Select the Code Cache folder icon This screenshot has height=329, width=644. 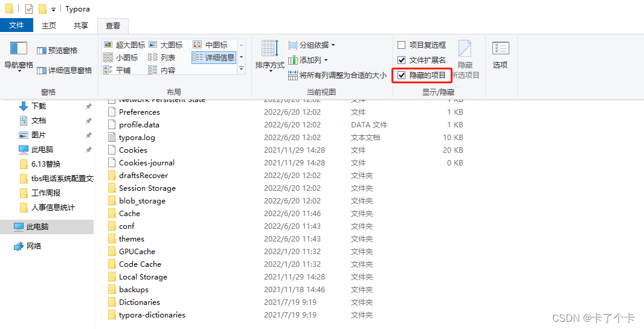coord(112,264)
